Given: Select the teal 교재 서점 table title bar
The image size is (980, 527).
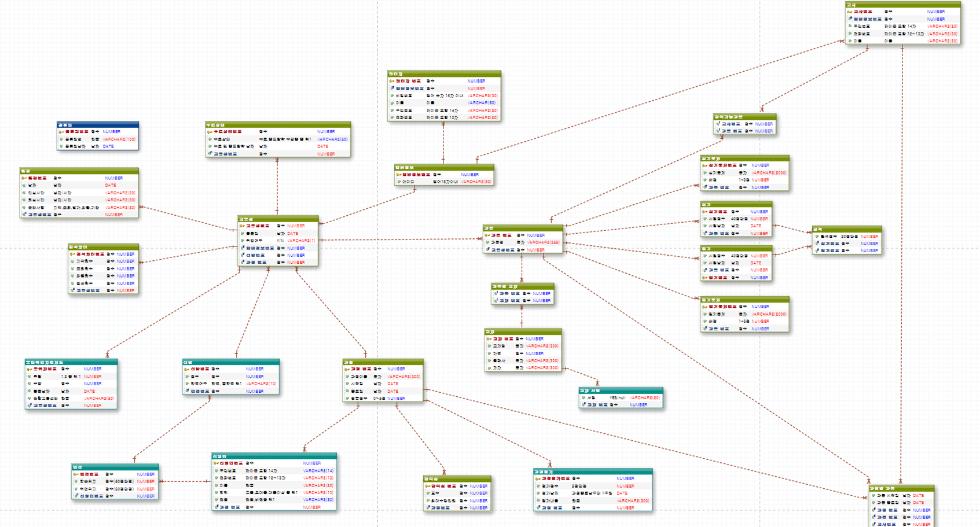Looking at the screenshot, I should tap(621, 390).
